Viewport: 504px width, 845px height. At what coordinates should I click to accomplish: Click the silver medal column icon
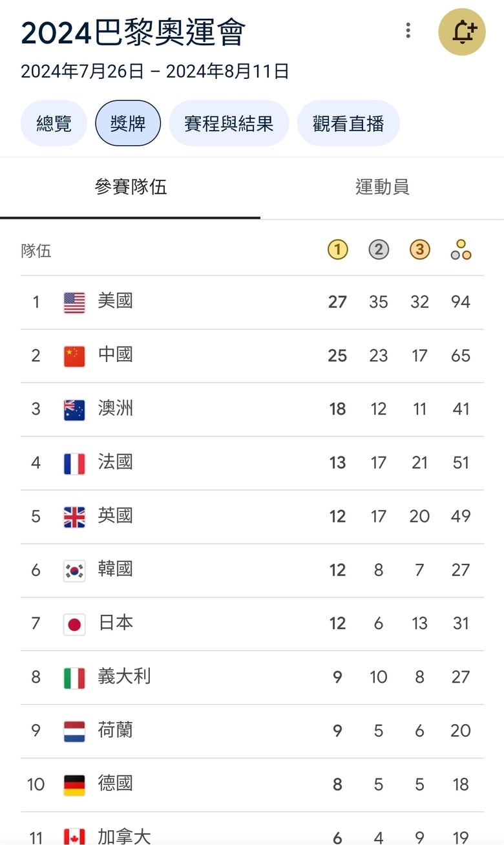(379, 250)
